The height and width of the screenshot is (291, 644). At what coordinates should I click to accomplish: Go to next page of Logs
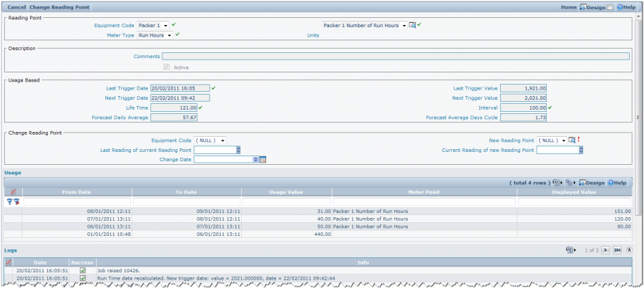click(x=605, y=250)
